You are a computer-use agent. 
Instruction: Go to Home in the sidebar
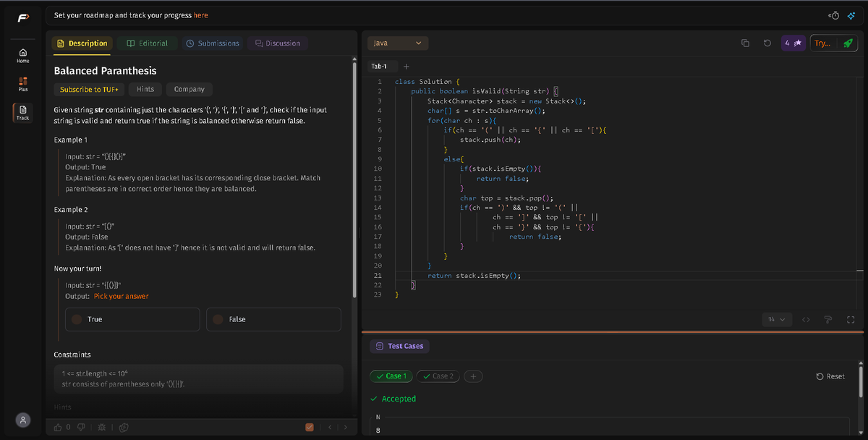click(23, 55)
